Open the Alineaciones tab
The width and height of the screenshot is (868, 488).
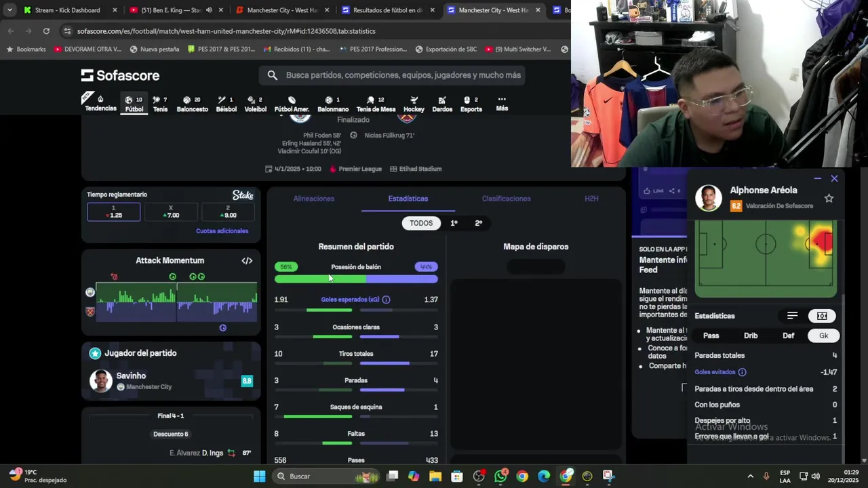pos(313,199)
